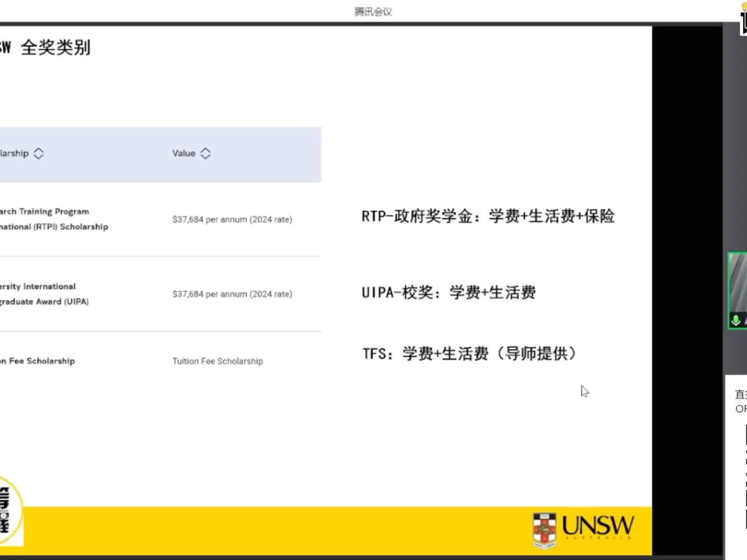Click Tuition Fee Scholarship row name

pyautogui.click(x=37, y=361)
